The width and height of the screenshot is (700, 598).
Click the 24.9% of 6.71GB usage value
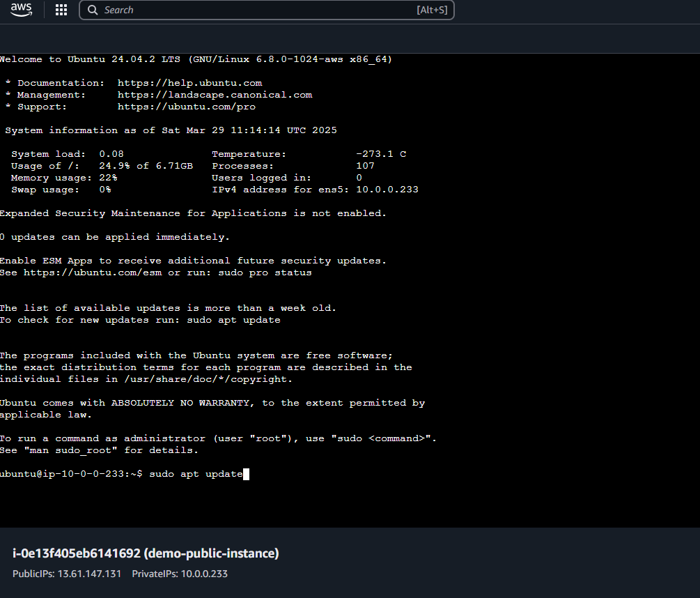coord(146,166)
